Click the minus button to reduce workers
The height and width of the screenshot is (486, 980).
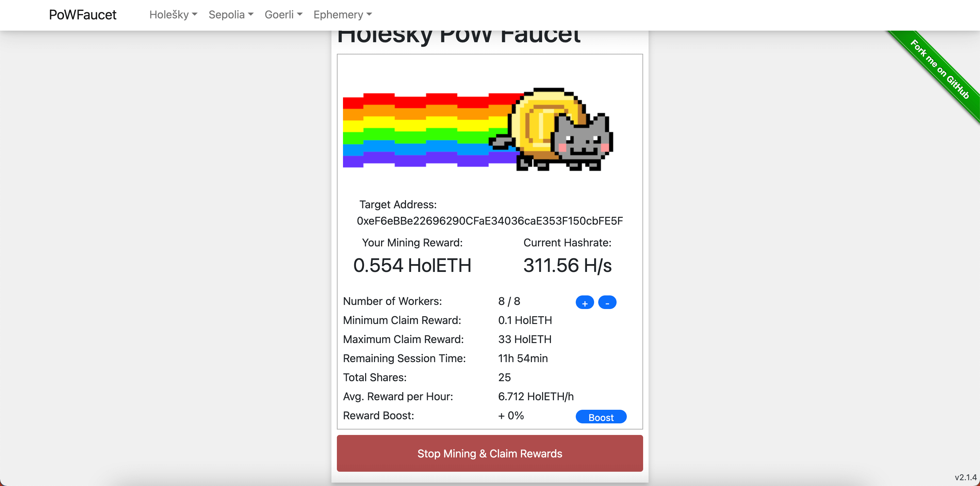coord(607,303)
